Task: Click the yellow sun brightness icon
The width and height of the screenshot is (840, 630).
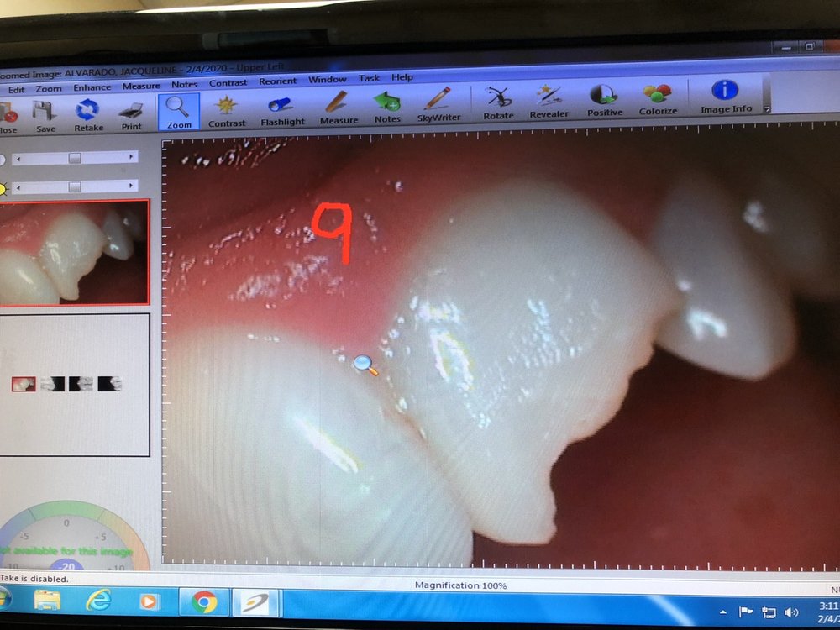Action: click(3, 189)
